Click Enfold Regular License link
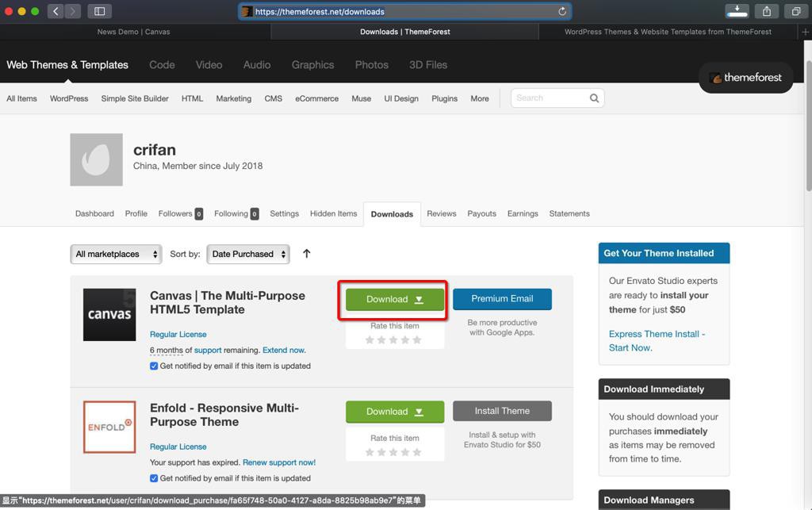This screenshot has width=812, height=510. [178, 447]
